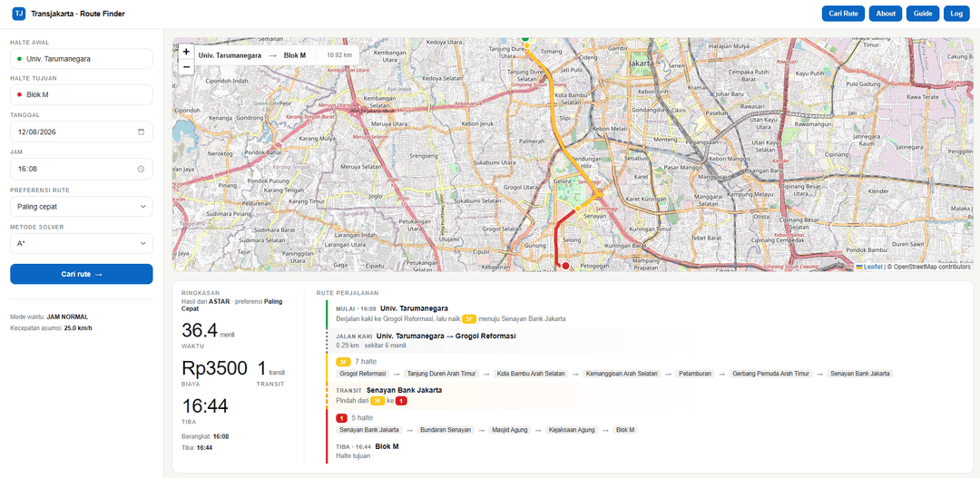Click the Tanggal date field 12/08/2026
The height and width of the screenshot is (478, 980).
click(x=82, y=132)
